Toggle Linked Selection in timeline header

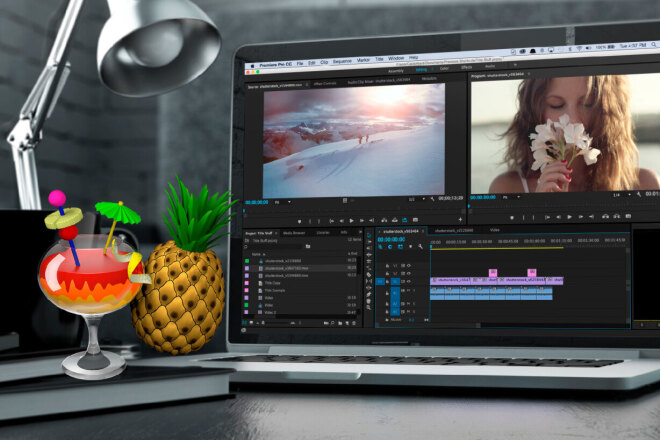400,247
